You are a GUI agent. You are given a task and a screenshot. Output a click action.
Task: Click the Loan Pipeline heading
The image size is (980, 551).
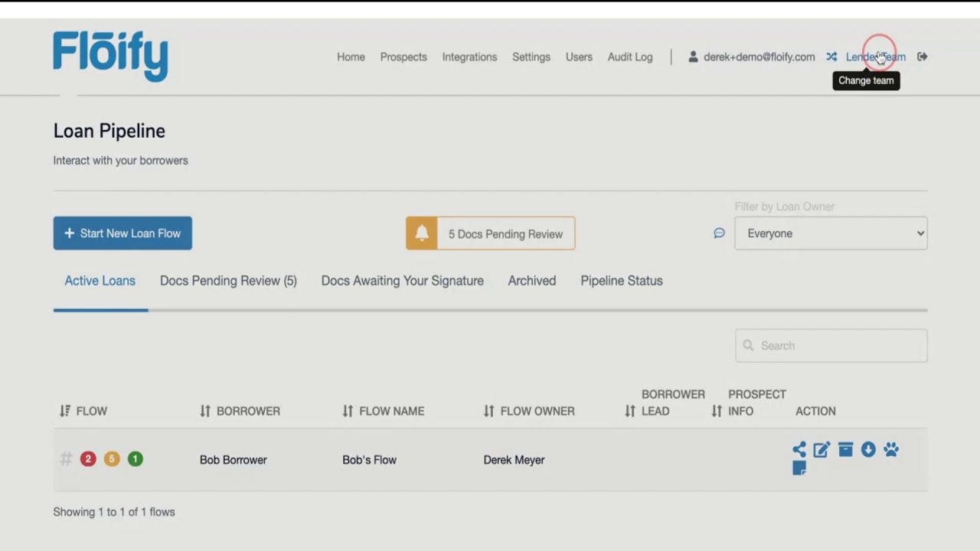coord(109,131)
